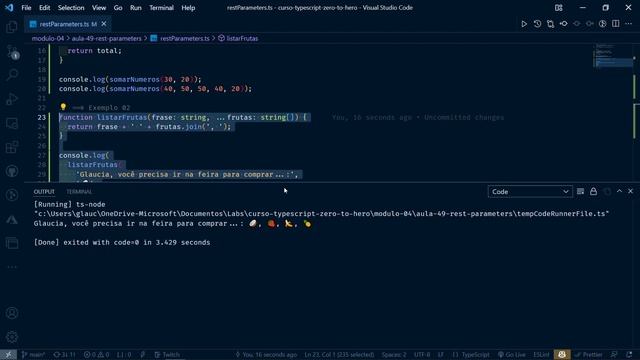The height and width of the screenshot is (360, 640).
Task: Open the GitHub view in the activity bar
Action: point(12,171)
